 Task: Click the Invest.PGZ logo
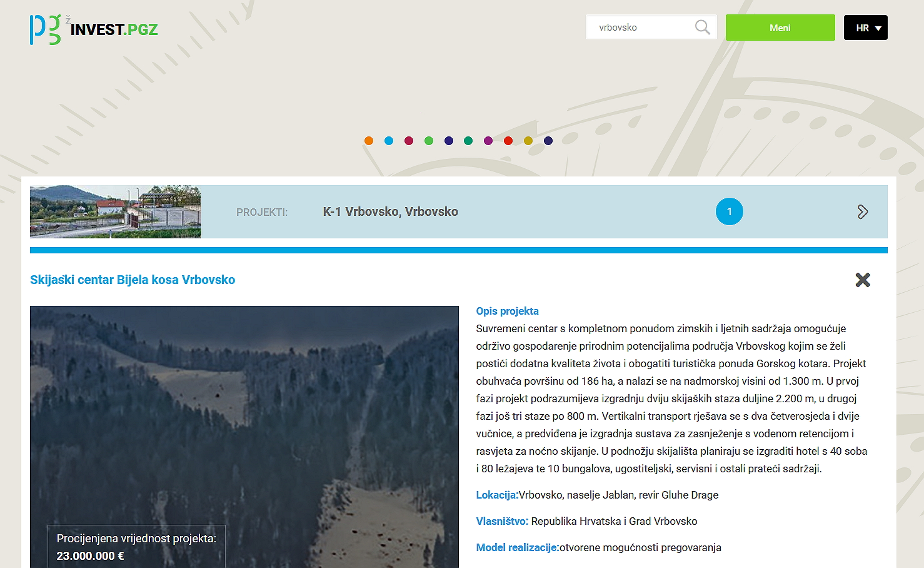coord(94,29)
